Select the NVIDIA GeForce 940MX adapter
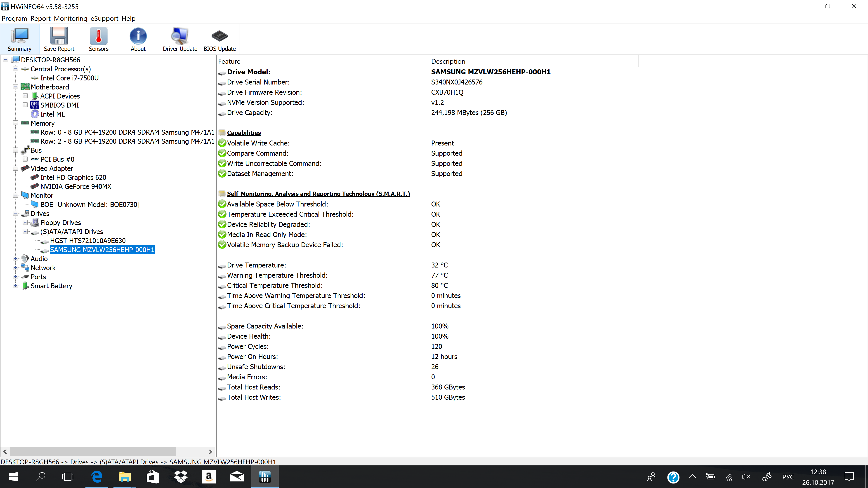Viewport: 868px width, 488px height. pyautogui.click(x=76, y=186)
